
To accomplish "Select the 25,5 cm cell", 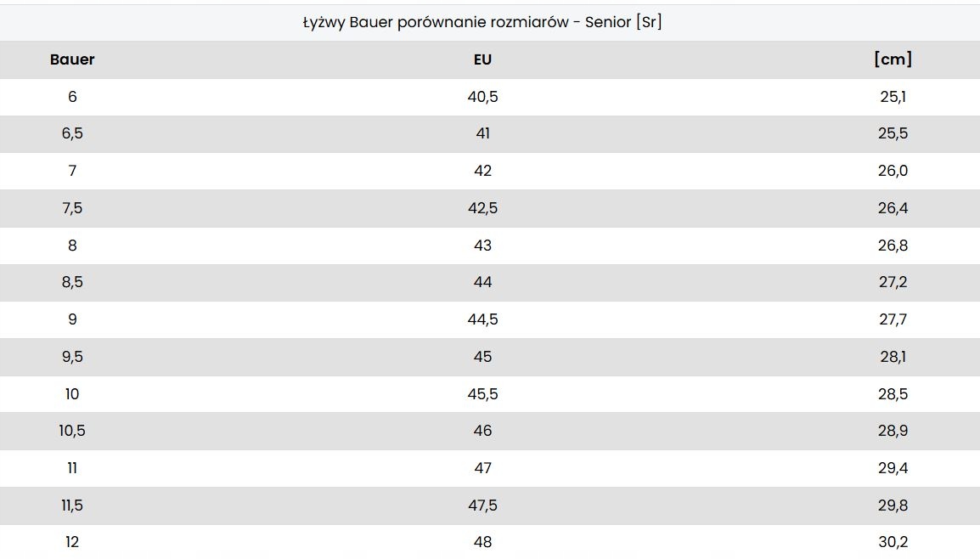I will coord(893,133).
